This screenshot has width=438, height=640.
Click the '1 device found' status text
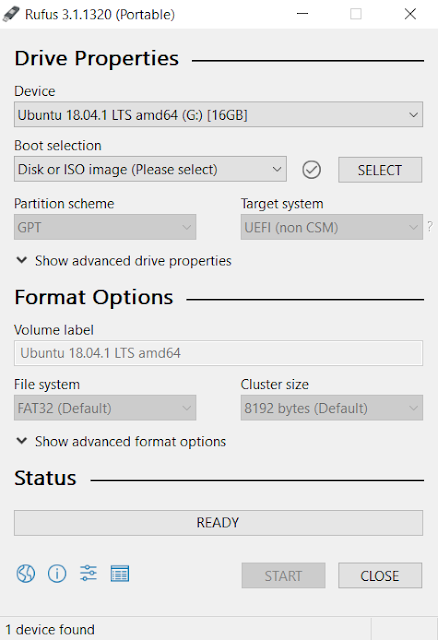coord(50,629)
